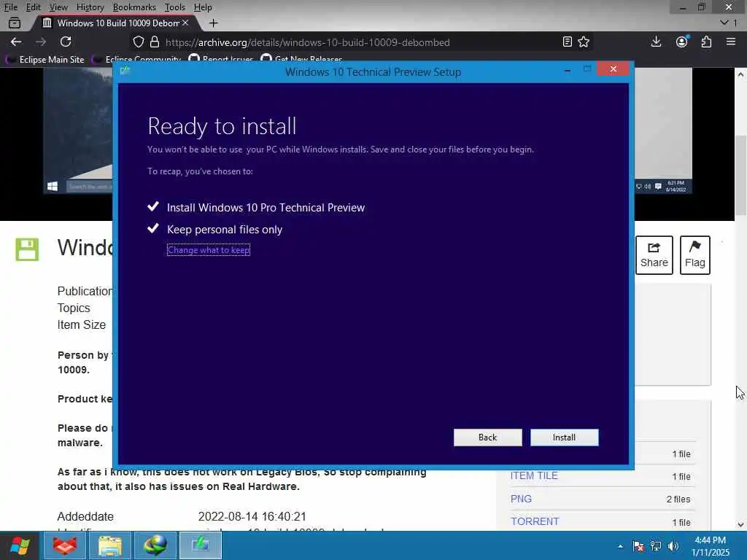Click the scrollbar down arrow on the page
This screenshot has height=560, width=747.
pos(740,525)
